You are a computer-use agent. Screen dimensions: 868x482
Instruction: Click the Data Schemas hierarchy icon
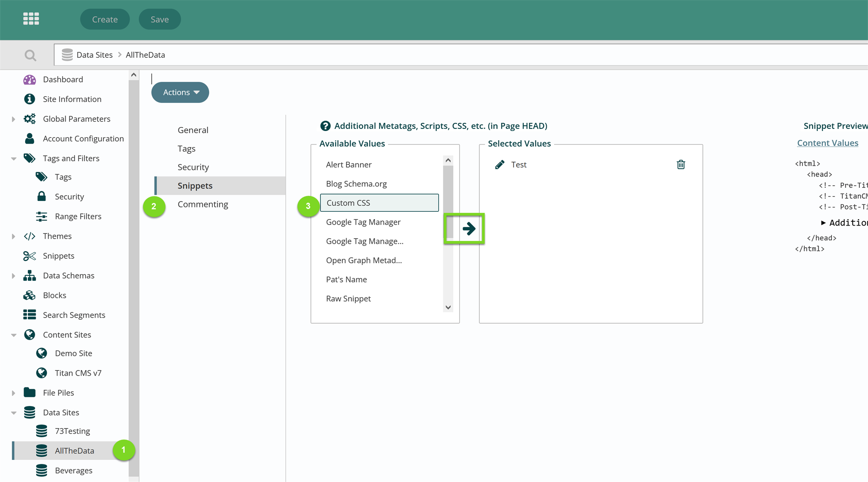[30, 275]
